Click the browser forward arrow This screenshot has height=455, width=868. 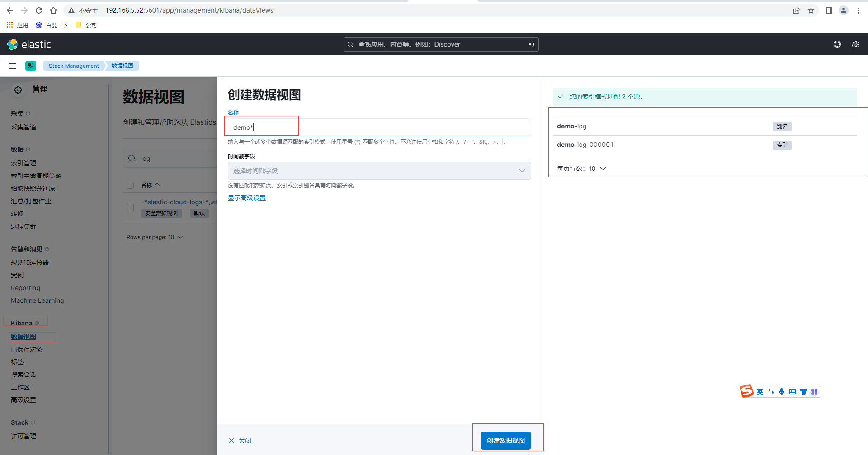[x=24, y=10]
